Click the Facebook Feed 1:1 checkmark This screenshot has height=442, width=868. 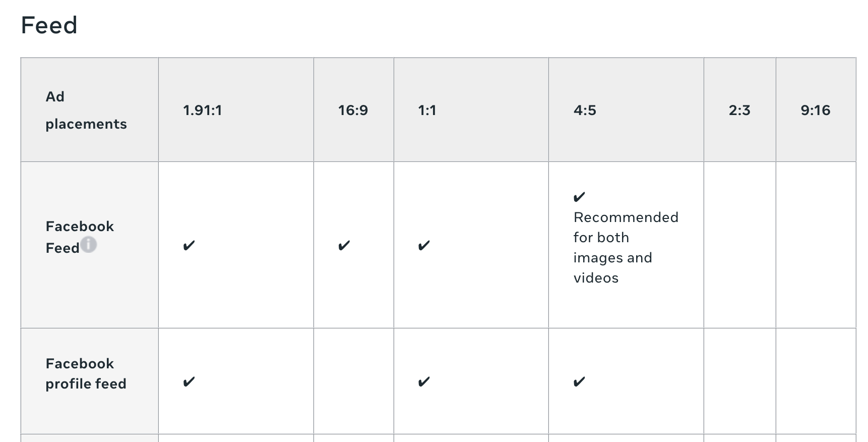424,246
